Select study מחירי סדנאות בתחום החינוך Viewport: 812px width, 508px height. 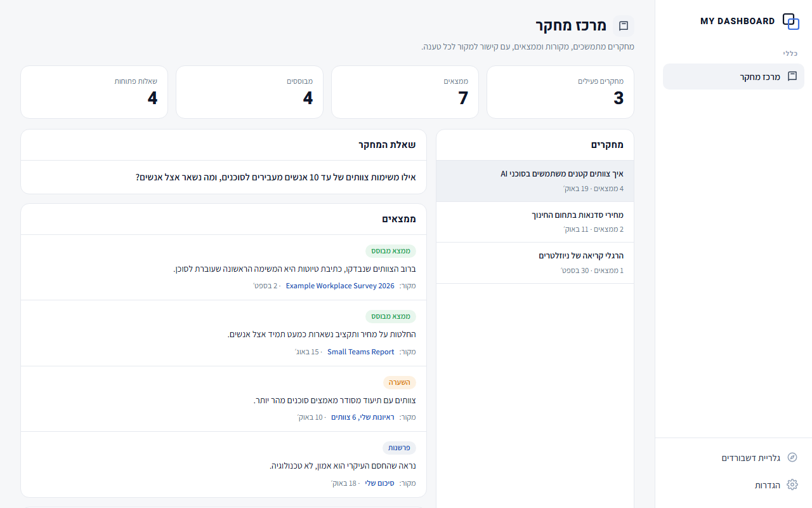535,222
